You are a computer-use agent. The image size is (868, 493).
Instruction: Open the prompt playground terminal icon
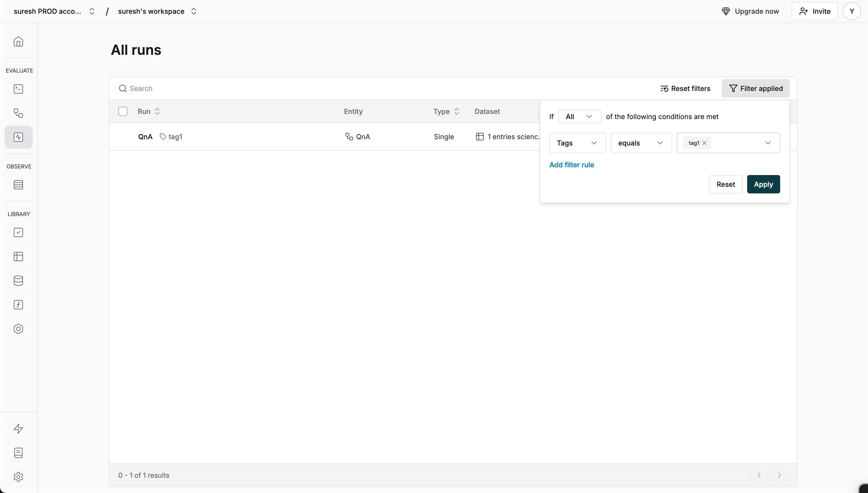coord(18,89)
